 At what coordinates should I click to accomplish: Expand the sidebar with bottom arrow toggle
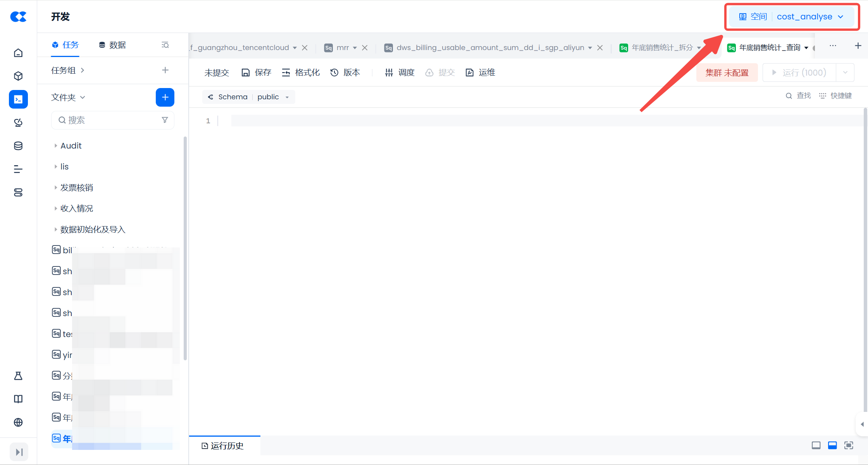(x=19, y=452)
